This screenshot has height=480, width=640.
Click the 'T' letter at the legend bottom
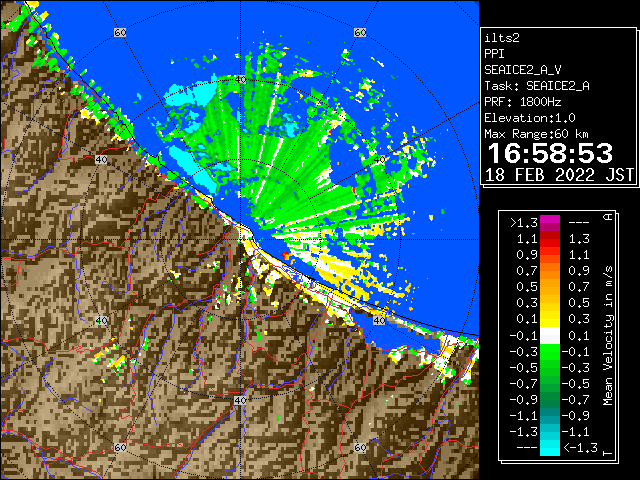click(608, 453)
